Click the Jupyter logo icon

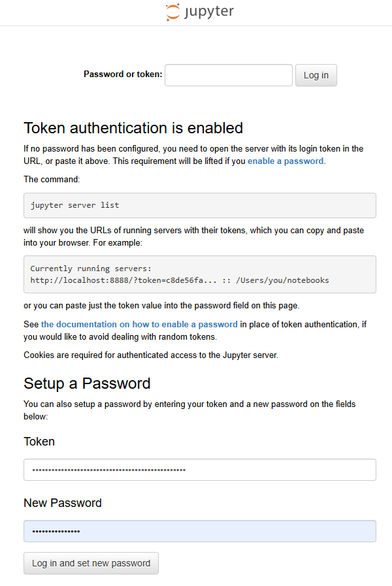click(173, 12)
